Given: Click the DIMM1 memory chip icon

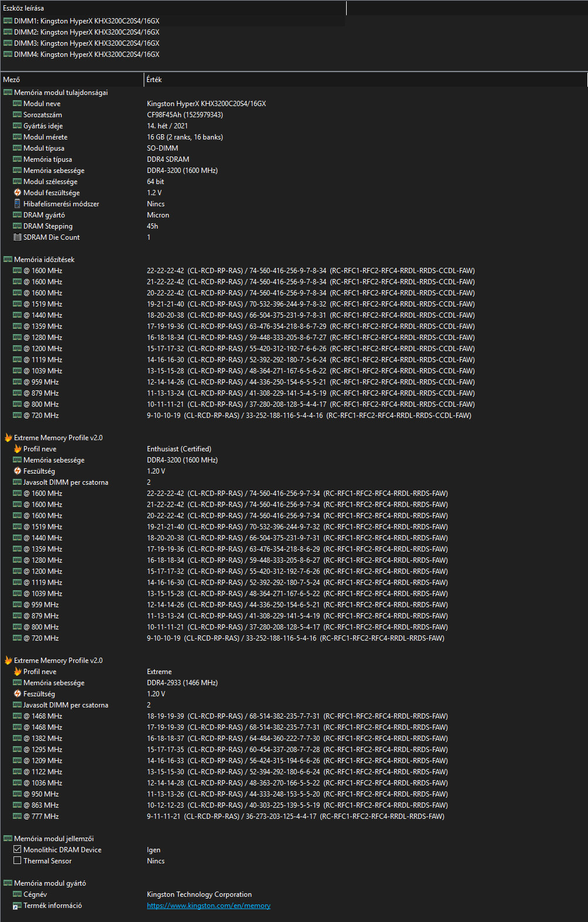Looking at the screenshot, I should (8, 21).
